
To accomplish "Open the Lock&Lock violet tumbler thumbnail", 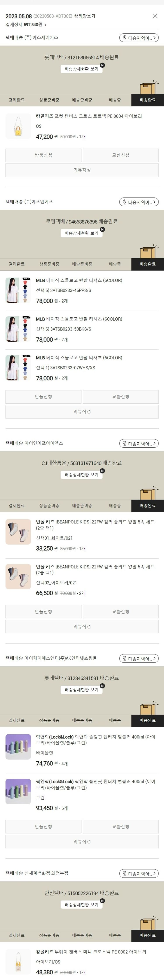I will tap(18, 747).
